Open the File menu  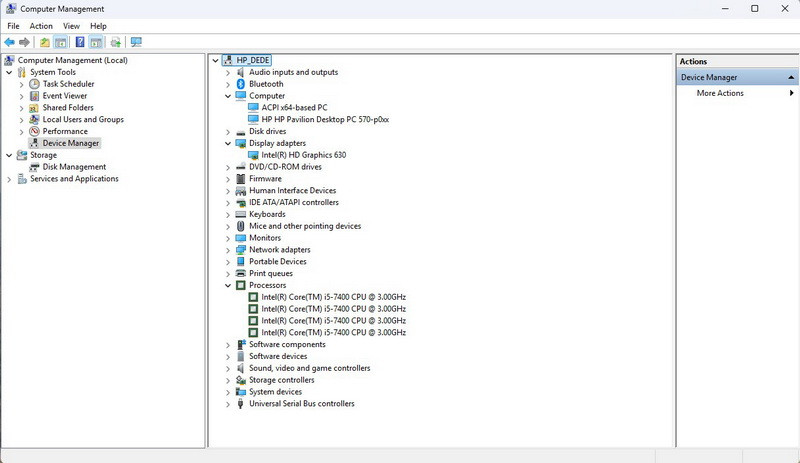point(13,26)
